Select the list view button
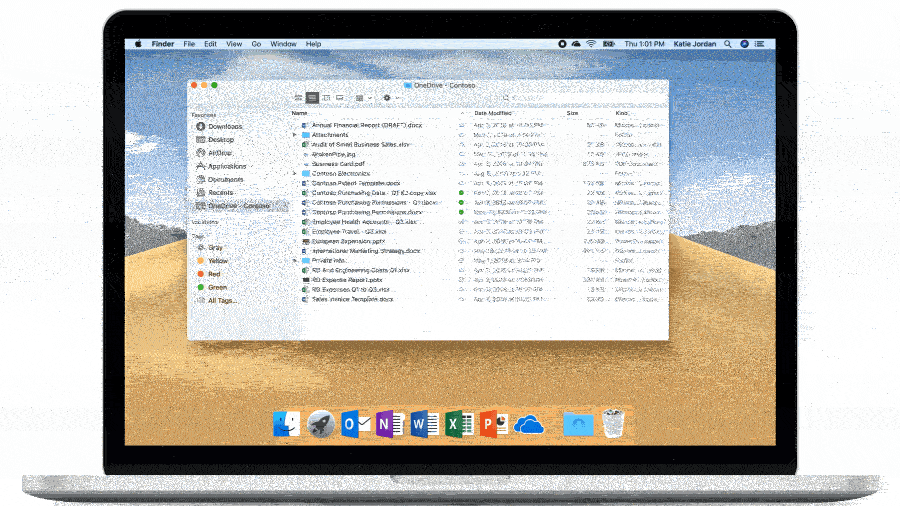 pyautogui.click(x=312, y=98)
